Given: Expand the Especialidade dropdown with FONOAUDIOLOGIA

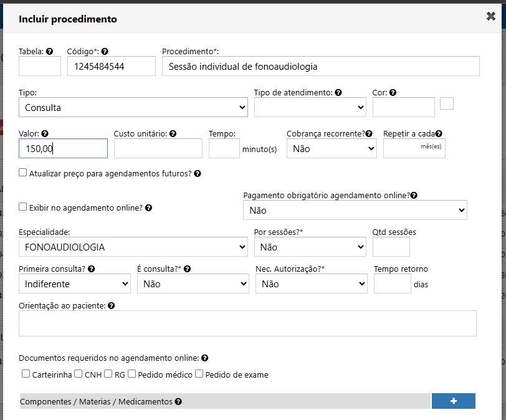Looking at the screenshot, I should click(133, 247).
